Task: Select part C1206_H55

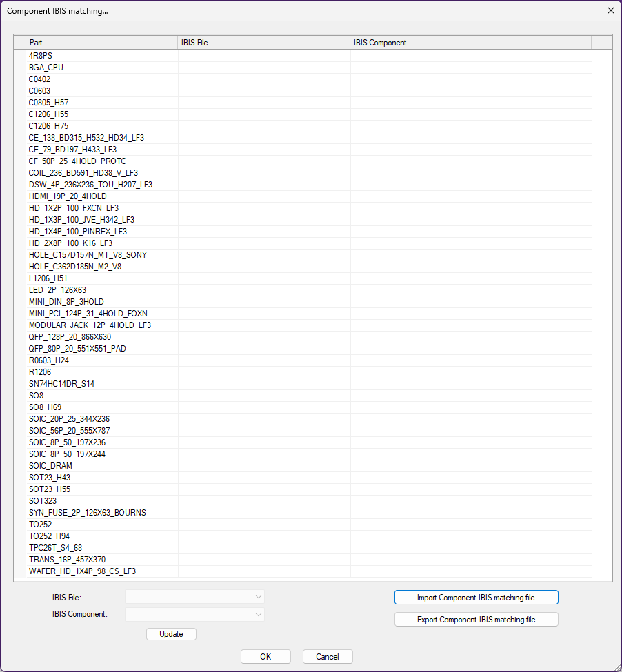Action: click(x=48, y=114)
